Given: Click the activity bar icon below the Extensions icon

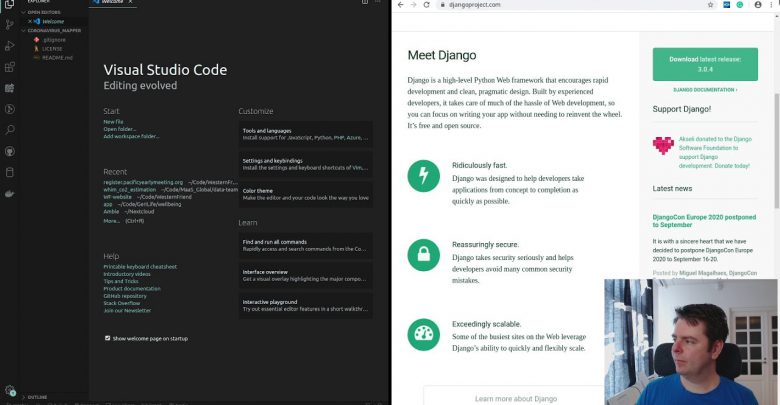Looking at the screenshot, I should (9, 88).
